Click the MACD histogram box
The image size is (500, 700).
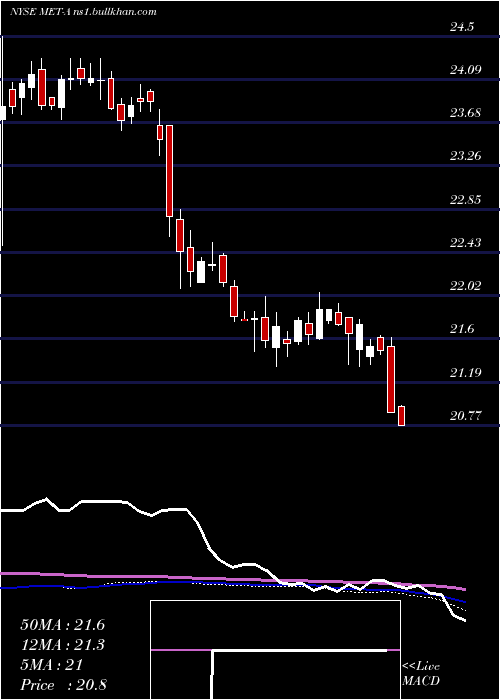(x=275, y=650)
